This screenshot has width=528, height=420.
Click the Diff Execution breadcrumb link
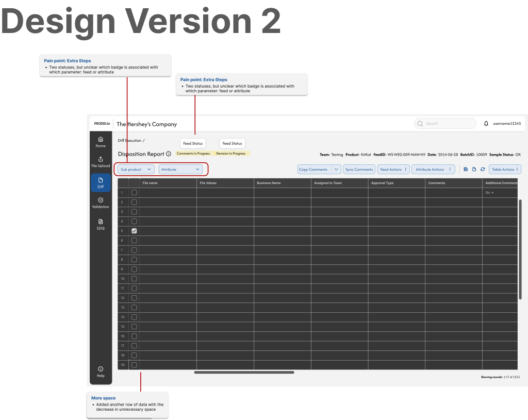tap(129, 140)
